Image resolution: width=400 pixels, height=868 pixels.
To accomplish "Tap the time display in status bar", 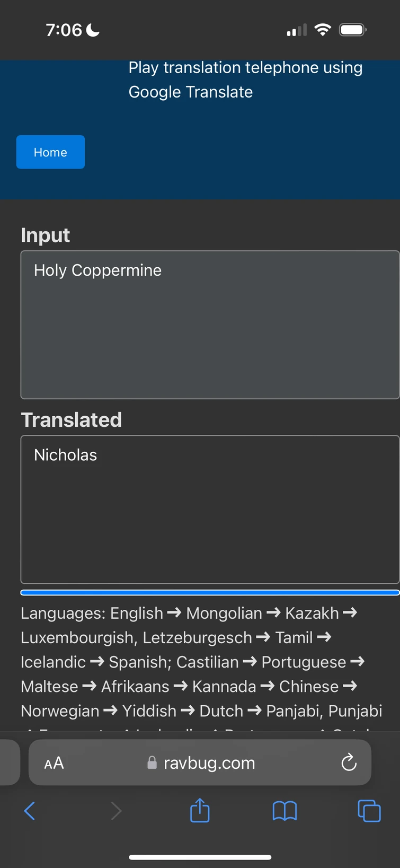I will point(64,30).
